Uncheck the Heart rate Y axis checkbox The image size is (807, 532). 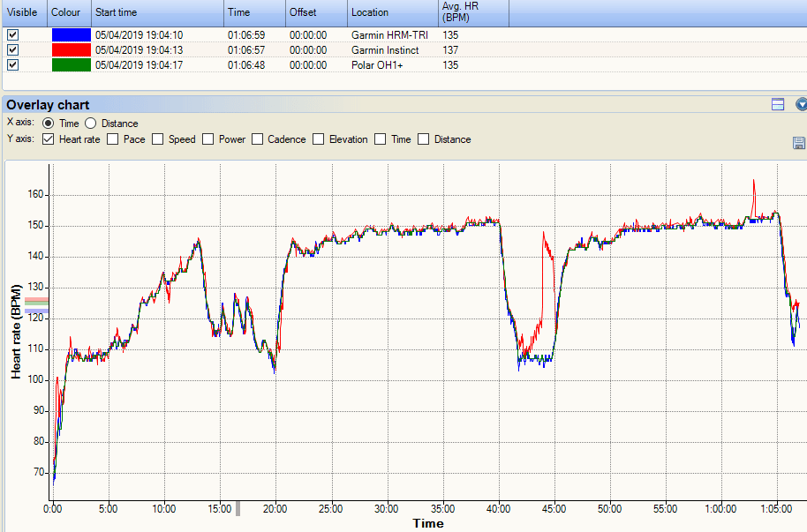pyautogui.click(x=48, y=139)
